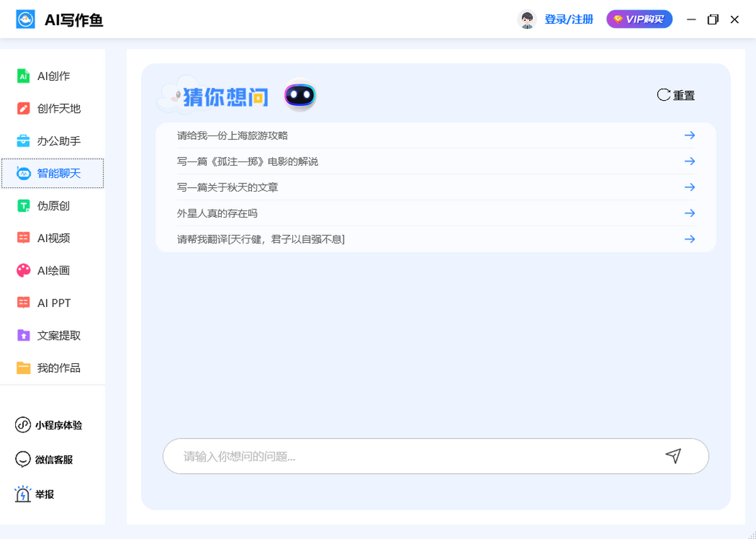Open the AI绘画 palette icon

23,270
